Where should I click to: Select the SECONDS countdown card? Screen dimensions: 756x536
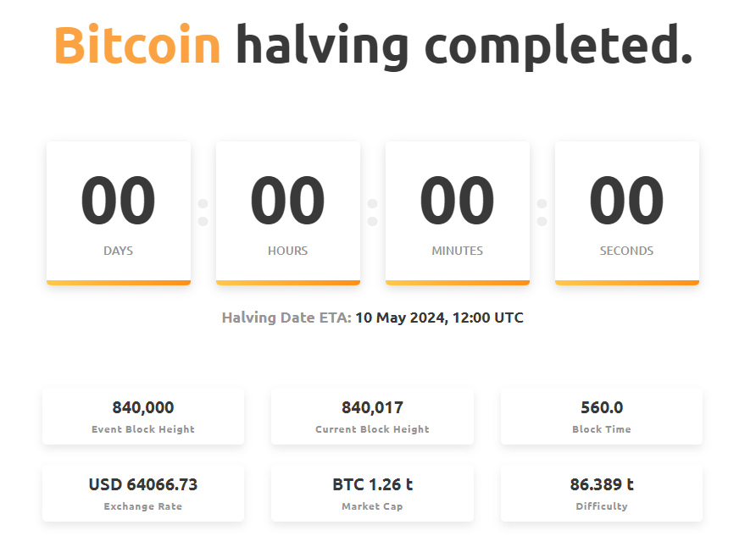pyautogui.click(x=627, y=213)
